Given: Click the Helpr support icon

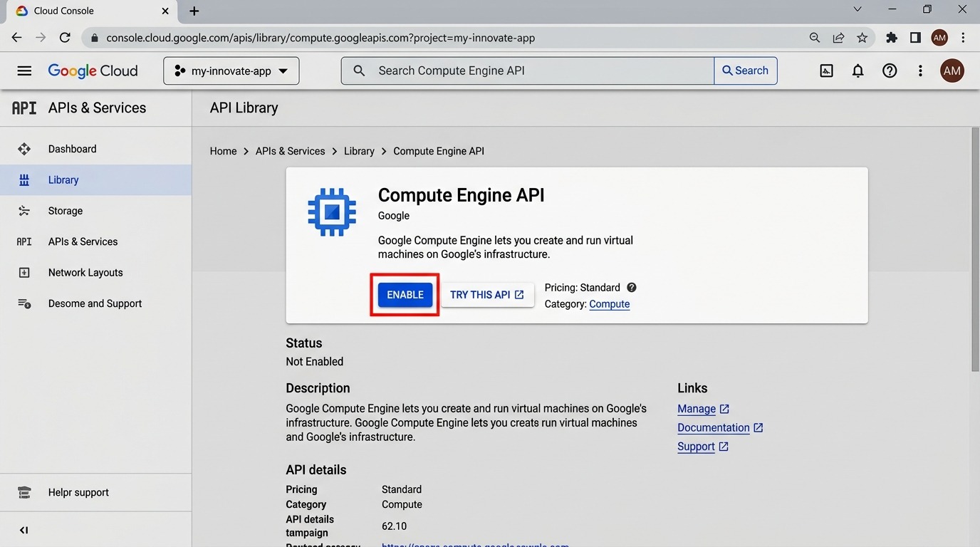Looking at the screenshot, I should coord(24,492).
